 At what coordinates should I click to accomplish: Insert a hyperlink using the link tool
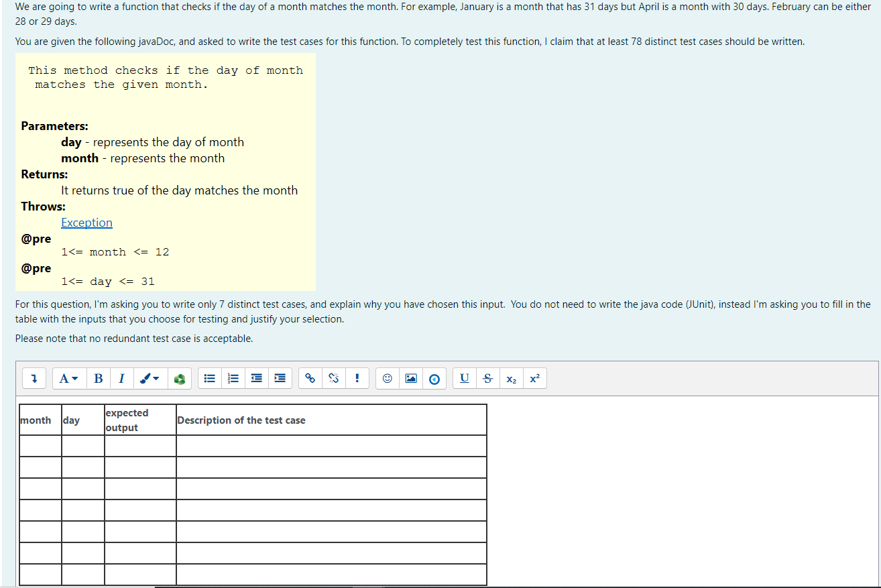tap(309, 378)
